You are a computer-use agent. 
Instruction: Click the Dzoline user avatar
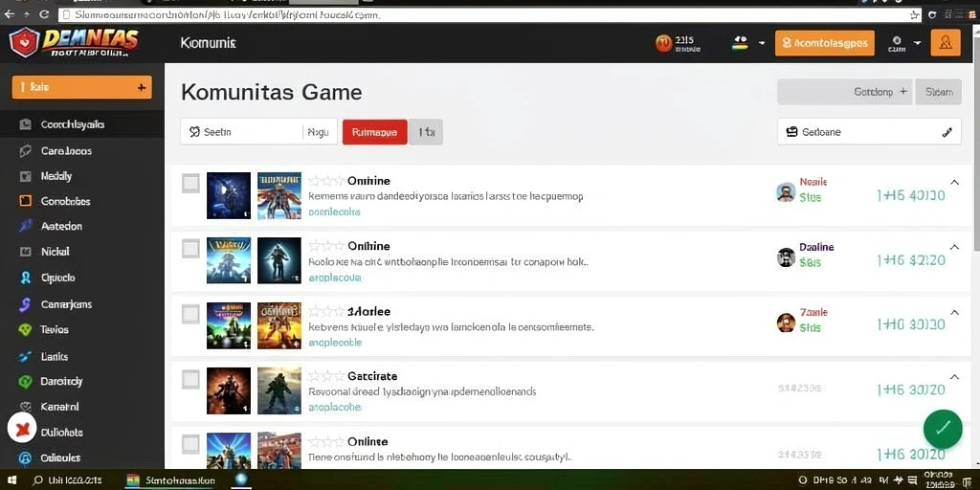coord(786,256)
